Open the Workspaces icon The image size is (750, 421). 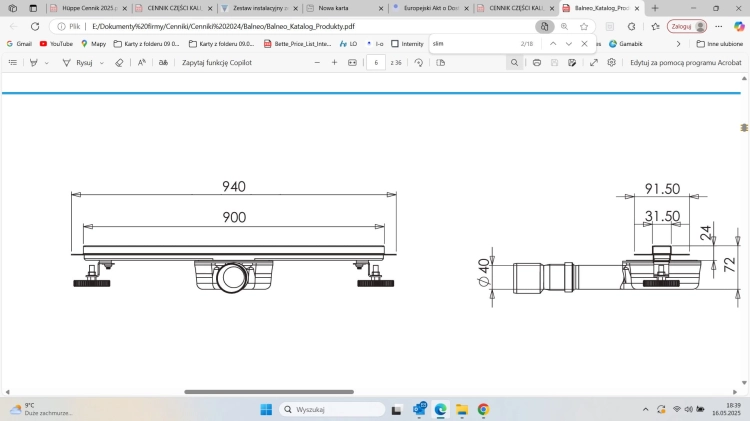(13, 8)
